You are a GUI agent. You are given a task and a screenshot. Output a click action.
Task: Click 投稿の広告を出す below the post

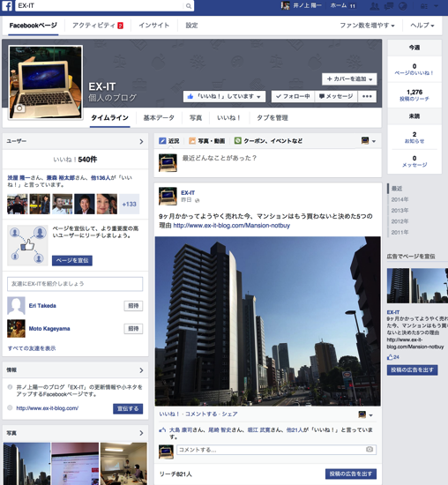click(x=351, y=474)
